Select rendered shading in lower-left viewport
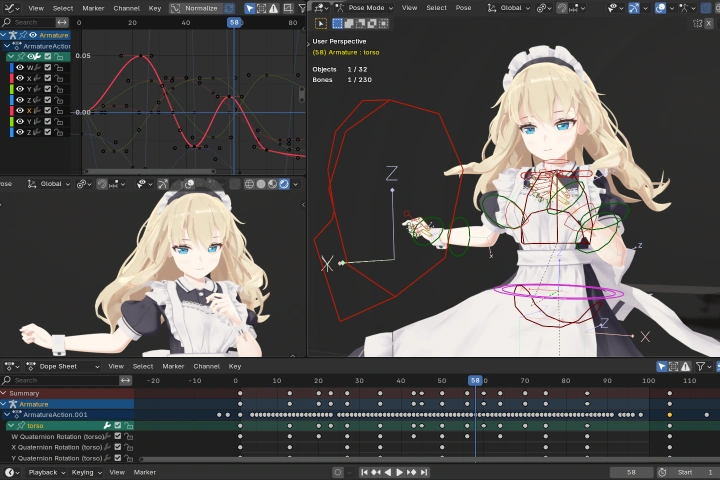 (284, 184)
